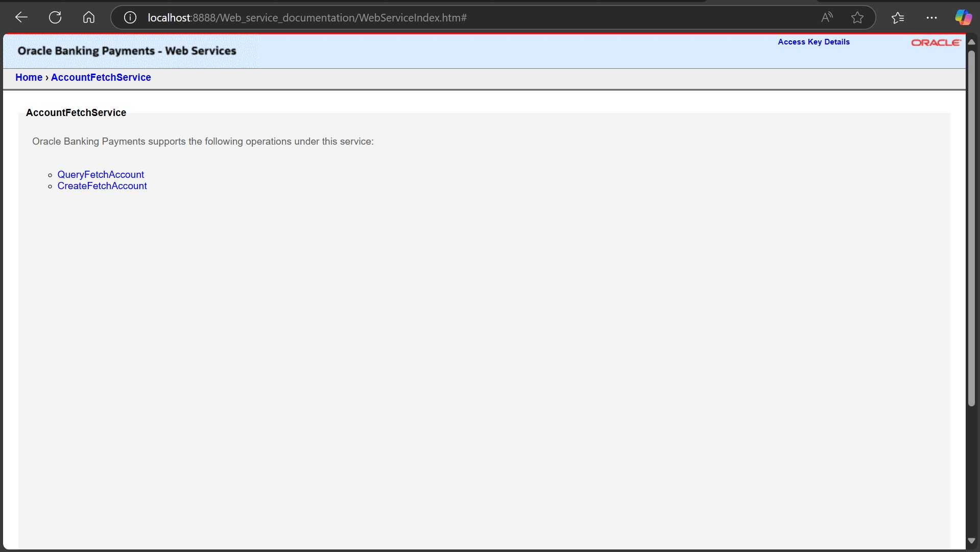Click the AccountFetchService breadcrumb link
This screenshot has width=980, height=552.
coord(101,77)
